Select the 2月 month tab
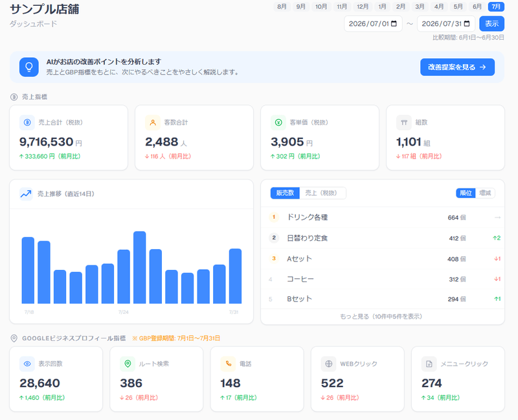Viewport: 518px width, 420px height. (x=401, y=6)
